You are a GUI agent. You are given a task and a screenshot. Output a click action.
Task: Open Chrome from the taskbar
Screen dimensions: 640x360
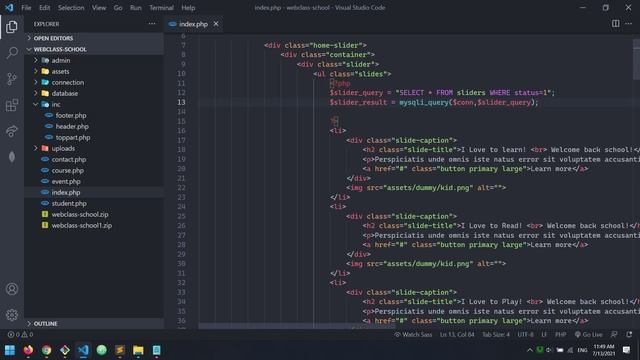[47, 350]
